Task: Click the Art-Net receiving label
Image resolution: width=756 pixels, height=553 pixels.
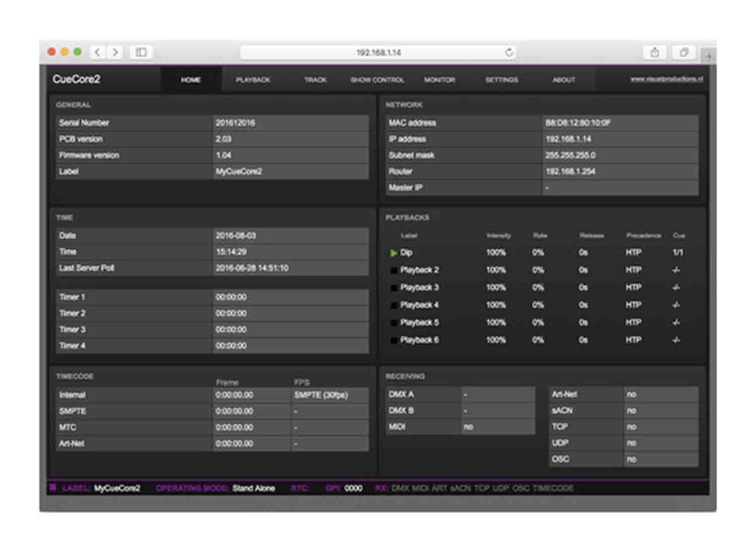Action: (x=564, y=394)
